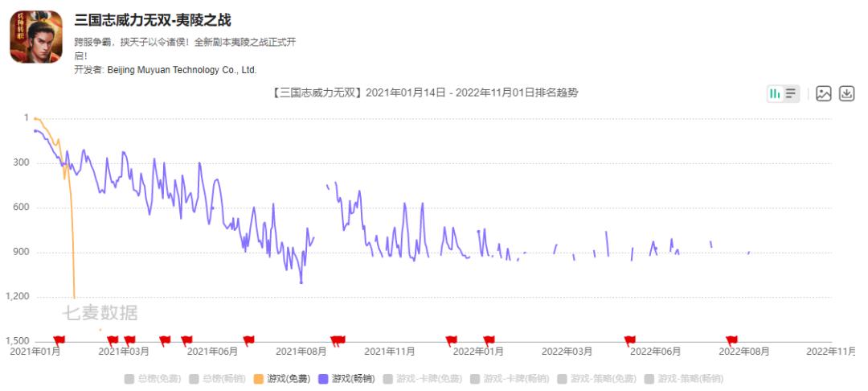Download the ranking trend data
The image size is (868, 391).
pos(847,93)
